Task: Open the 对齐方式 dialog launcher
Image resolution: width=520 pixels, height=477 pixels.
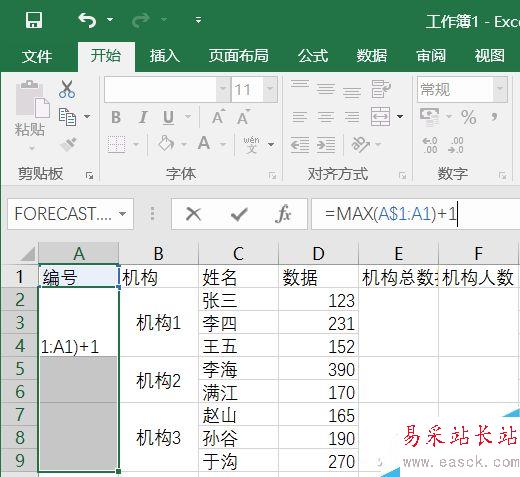Action: [x=402, y=175]
